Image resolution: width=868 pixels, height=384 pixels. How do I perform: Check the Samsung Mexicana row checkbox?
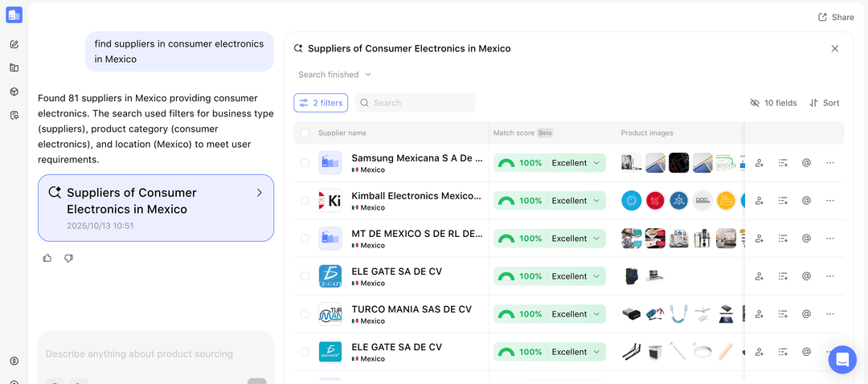pyautogui.click(x=305, y=162)
